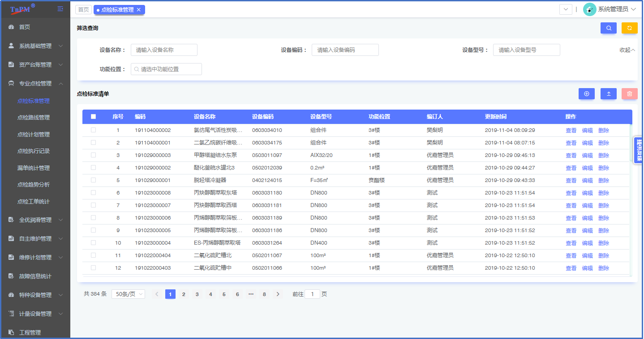This screenshot has width=644, height=339.
Task: Collapse the sidebar with the hamburger icon
Action: coord(60,9)
